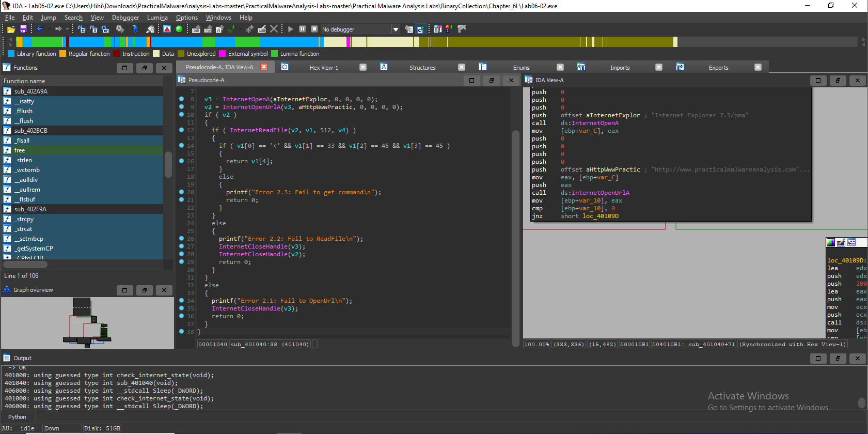The width and height of the screenshot is (868, 434).
Task: Open the Debugger menu
Action: pos(125,18)
